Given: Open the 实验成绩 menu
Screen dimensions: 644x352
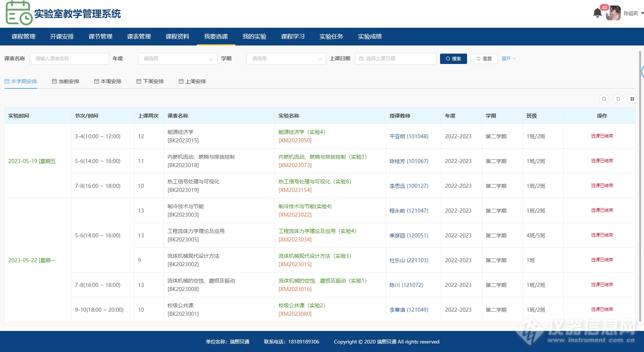Looking at the screenshot, I should pos(370,37).
